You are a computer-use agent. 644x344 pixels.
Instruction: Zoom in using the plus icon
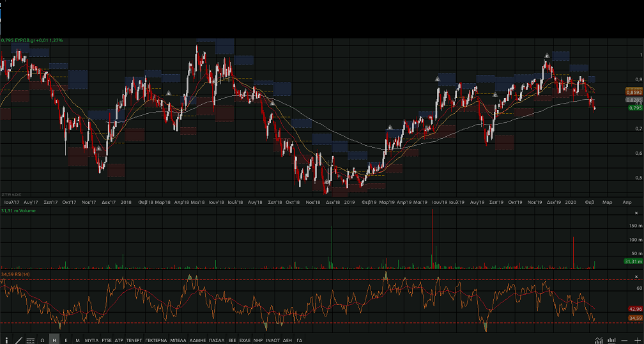(636, 340)
